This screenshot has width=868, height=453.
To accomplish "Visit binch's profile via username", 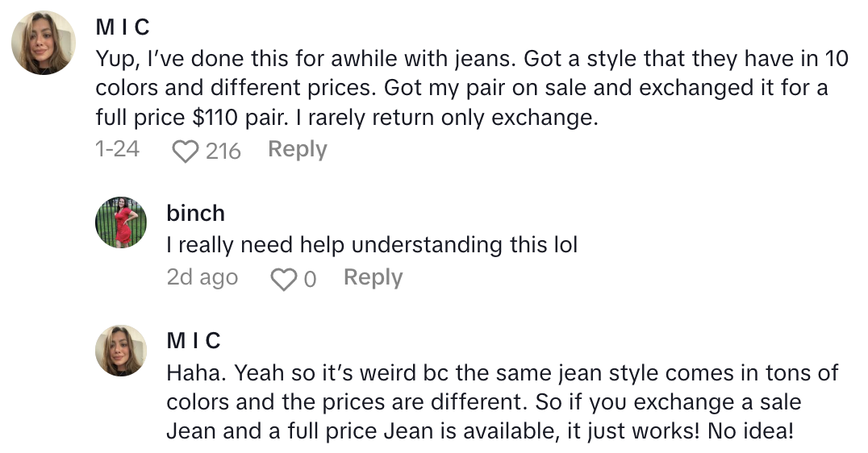I will tap(195, 214).
